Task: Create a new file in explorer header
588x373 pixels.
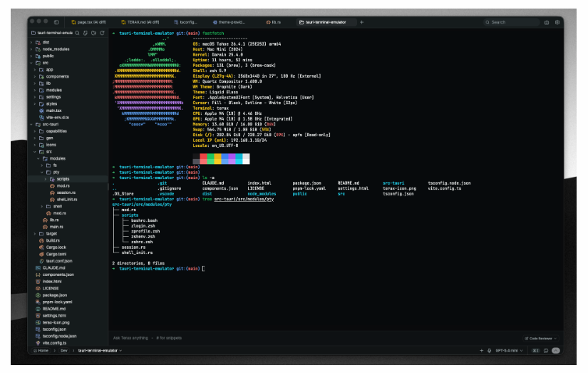Action: 86,33
